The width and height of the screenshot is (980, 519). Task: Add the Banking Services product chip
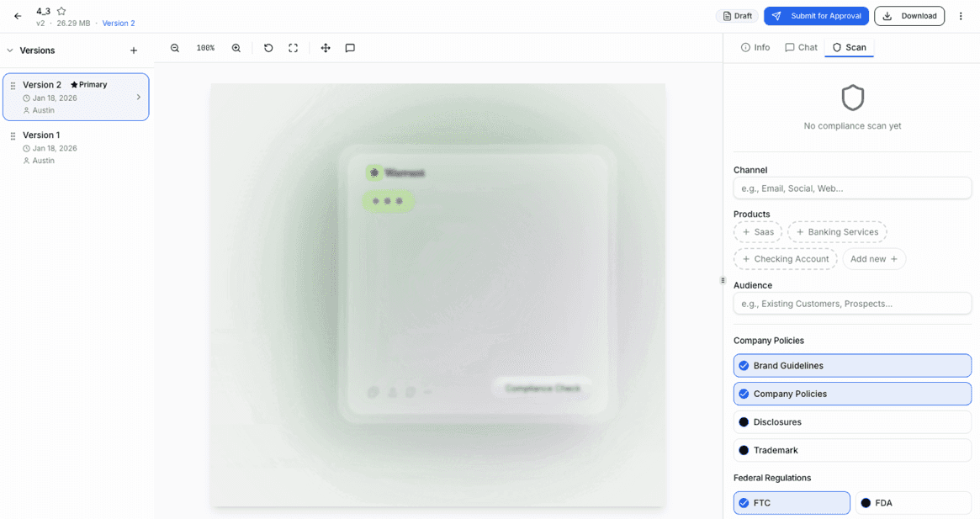(x=837, y=231)
